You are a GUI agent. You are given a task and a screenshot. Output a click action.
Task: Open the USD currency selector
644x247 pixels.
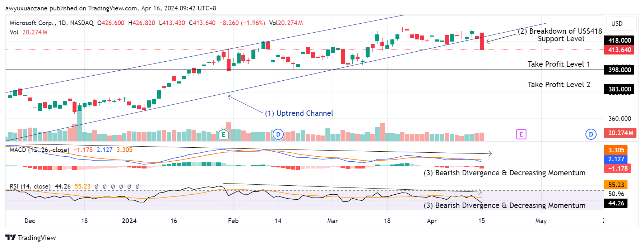click(621, 24)
